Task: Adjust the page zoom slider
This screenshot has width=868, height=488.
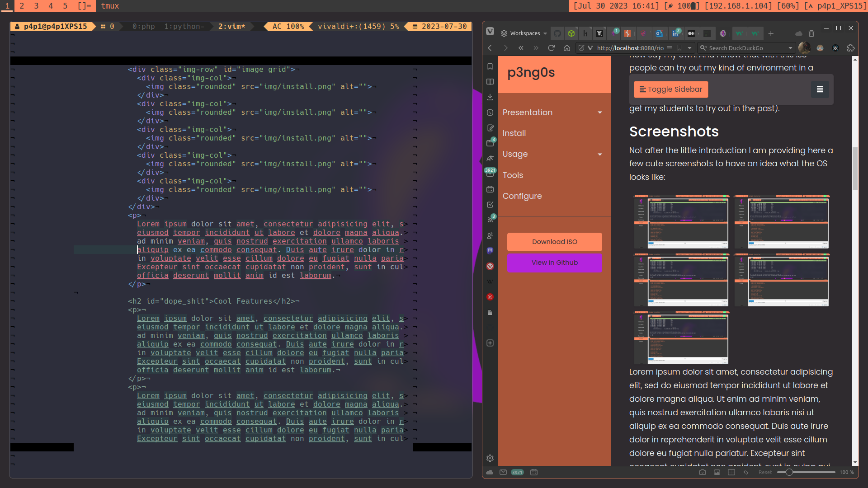Action: click(789, 472)
